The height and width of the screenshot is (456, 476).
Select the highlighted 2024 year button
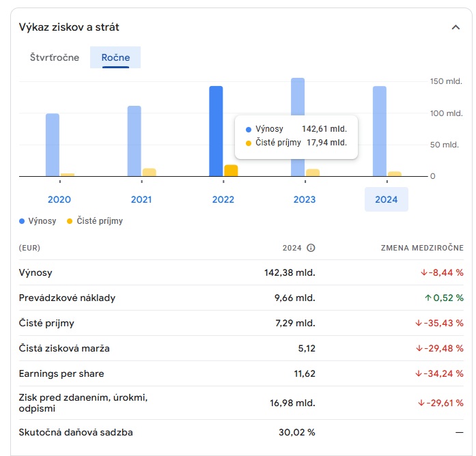(x=387, y=199)
